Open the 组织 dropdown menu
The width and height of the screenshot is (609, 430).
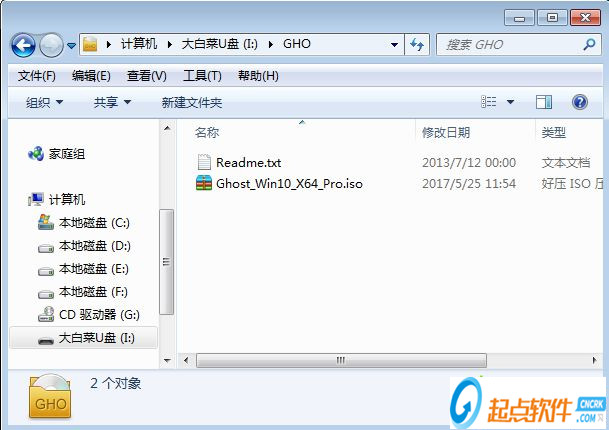pos(44,103)
